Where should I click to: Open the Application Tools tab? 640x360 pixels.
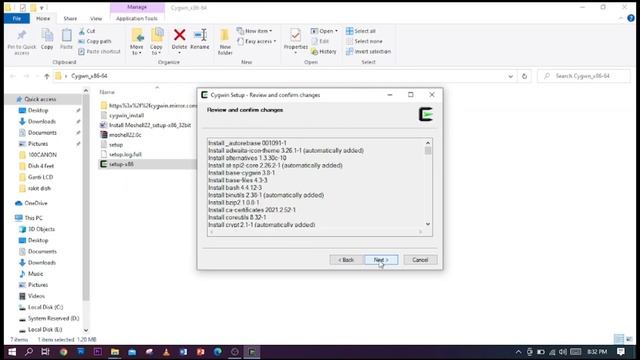coord(137,18)
